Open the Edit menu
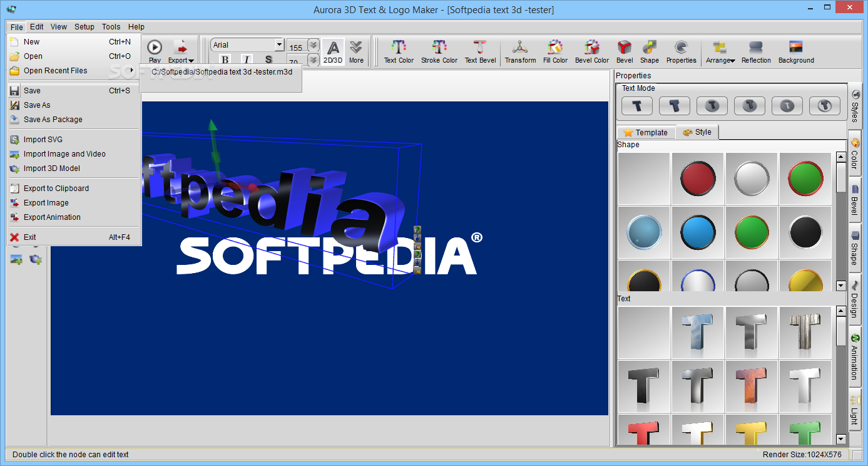Image resolution: width=868 pixels, height=466 pixels. 37,27
